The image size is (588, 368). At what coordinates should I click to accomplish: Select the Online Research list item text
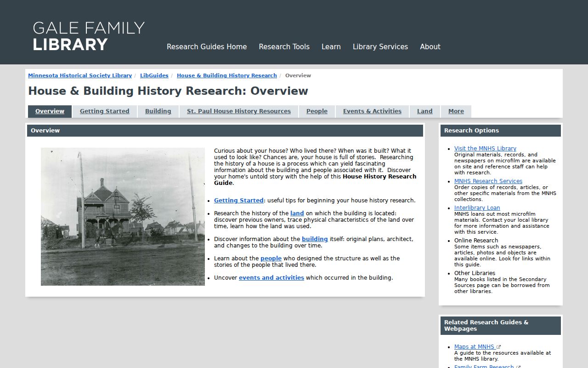pyautogui.click(x=476, y=241)
